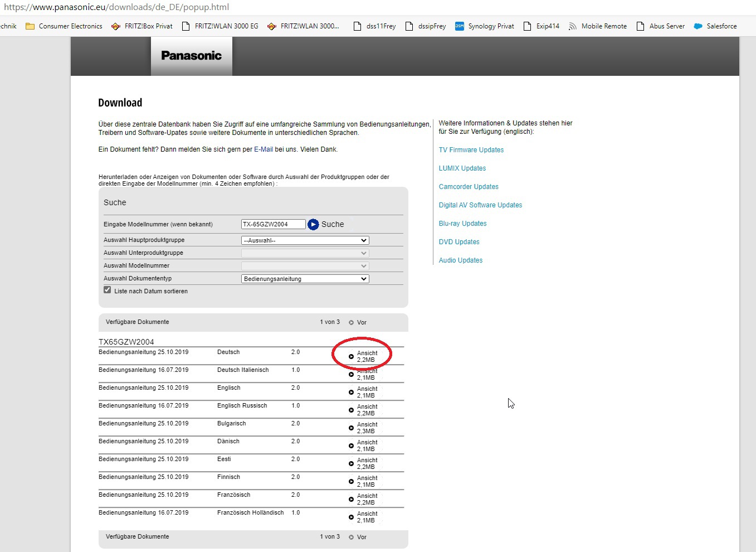Screen dimensions: 756x552
Task: Click the Panasonic logo
Action: pyautogui.click(x=191, y=56)
